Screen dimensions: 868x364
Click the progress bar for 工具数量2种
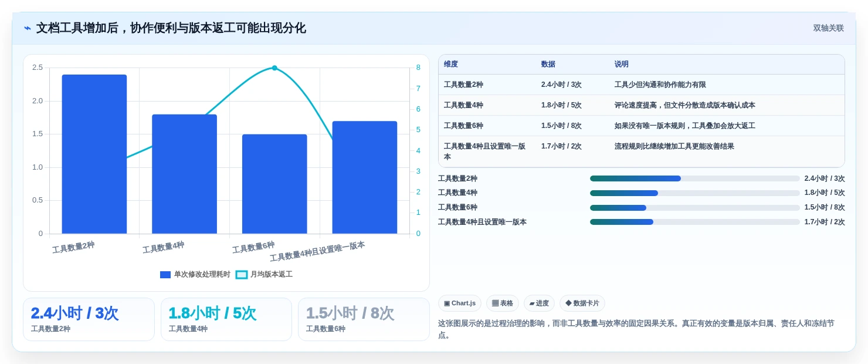[695, 178]
